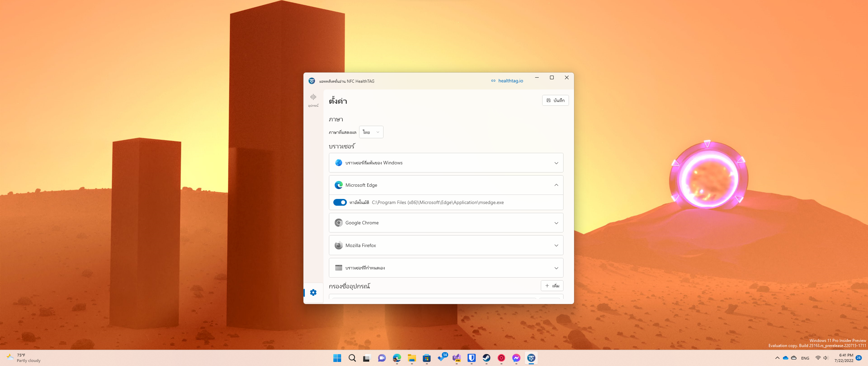Viewport: 868px width, 366px height.
Task: Click the HealthTAG app logo in title bar
Action: coord(312,81)
